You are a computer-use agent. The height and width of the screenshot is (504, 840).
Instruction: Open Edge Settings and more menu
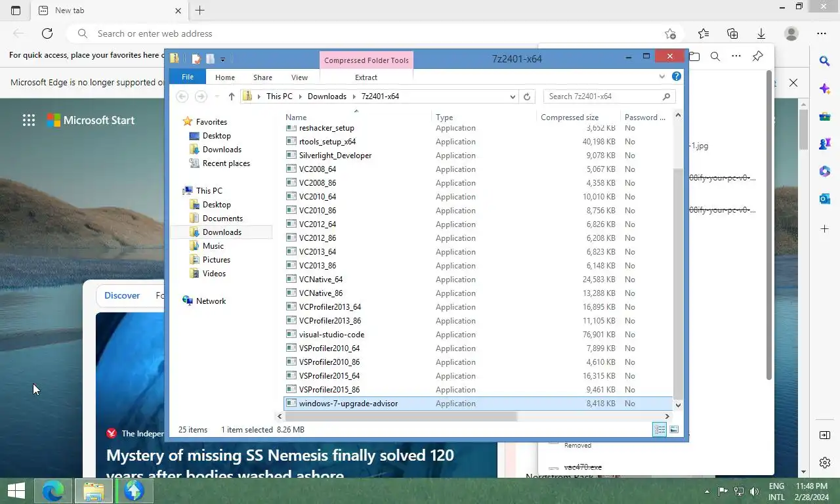click(822, 33)
